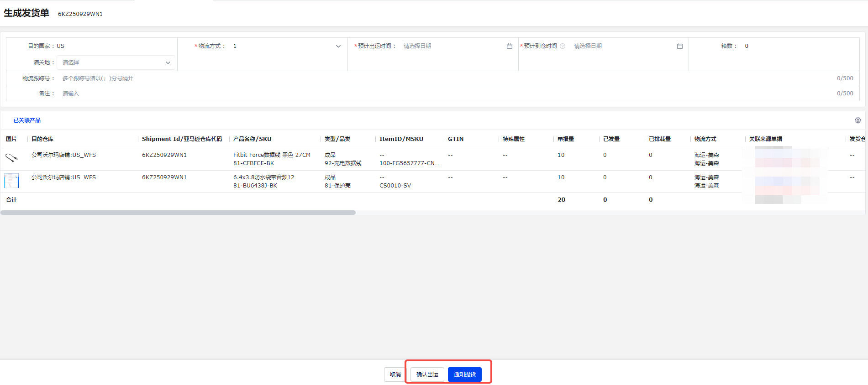This screenshot has width=868, height=385.
Task: Click the total declared quantity 20
Action: coord(562,200)
